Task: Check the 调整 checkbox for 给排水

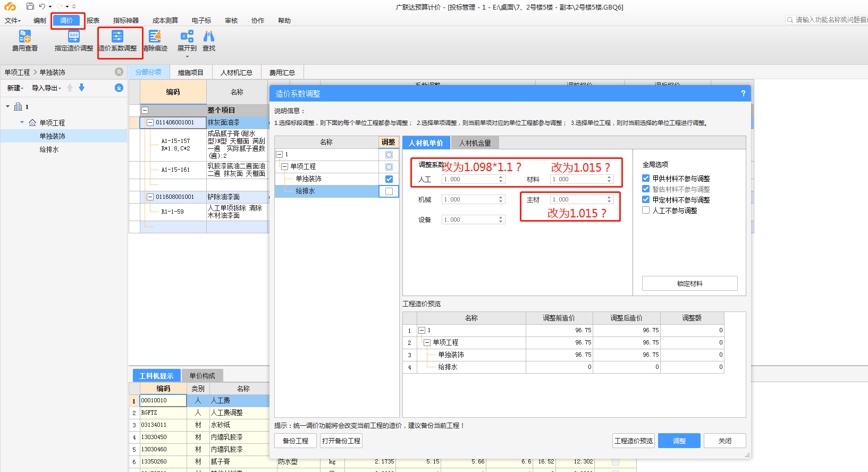Action: (389, 191)
